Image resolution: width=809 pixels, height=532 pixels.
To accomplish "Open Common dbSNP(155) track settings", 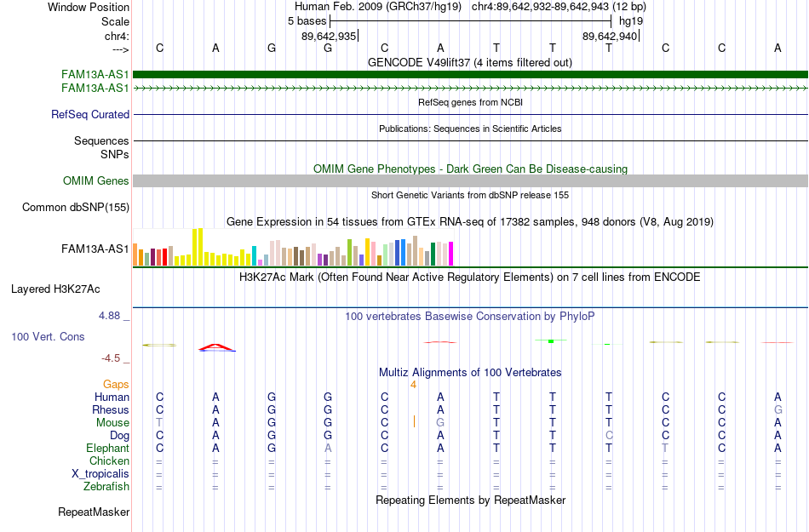I will coord(76,207).
